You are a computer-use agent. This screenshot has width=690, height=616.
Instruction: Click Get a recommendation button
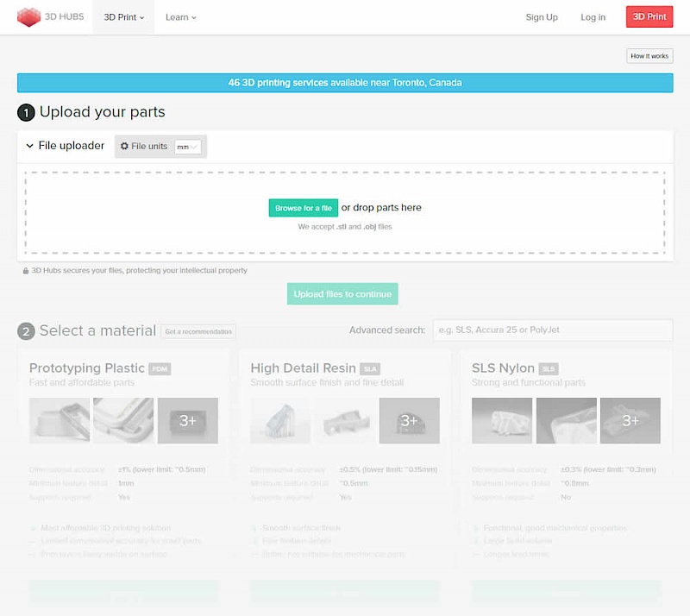pos(198,331)
